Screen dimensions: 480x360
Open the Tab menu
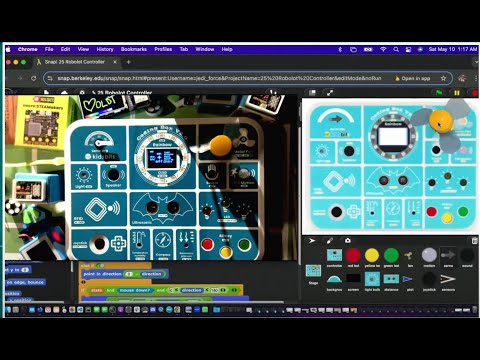[x=184, y=49]
